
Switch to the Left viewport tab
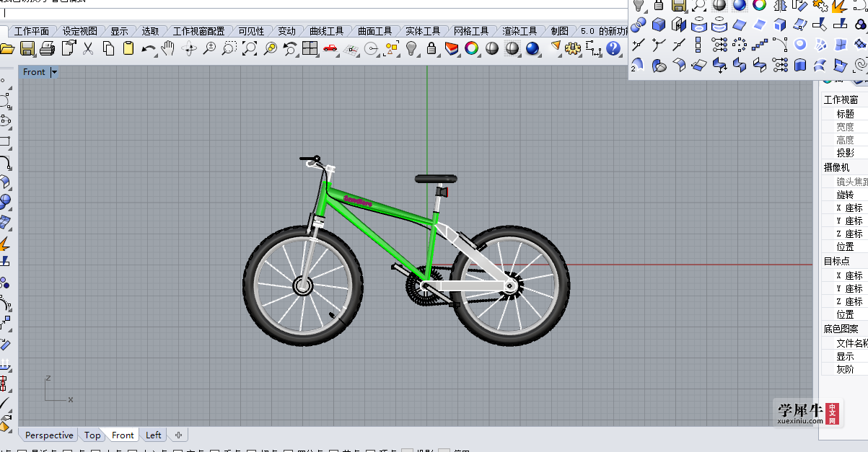pos(154,435)
